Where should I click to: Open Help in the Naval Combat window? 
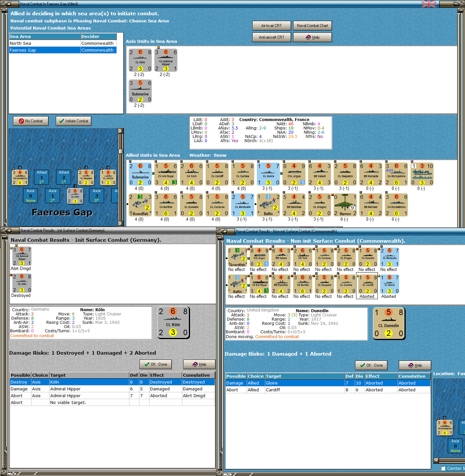[312, 37]
